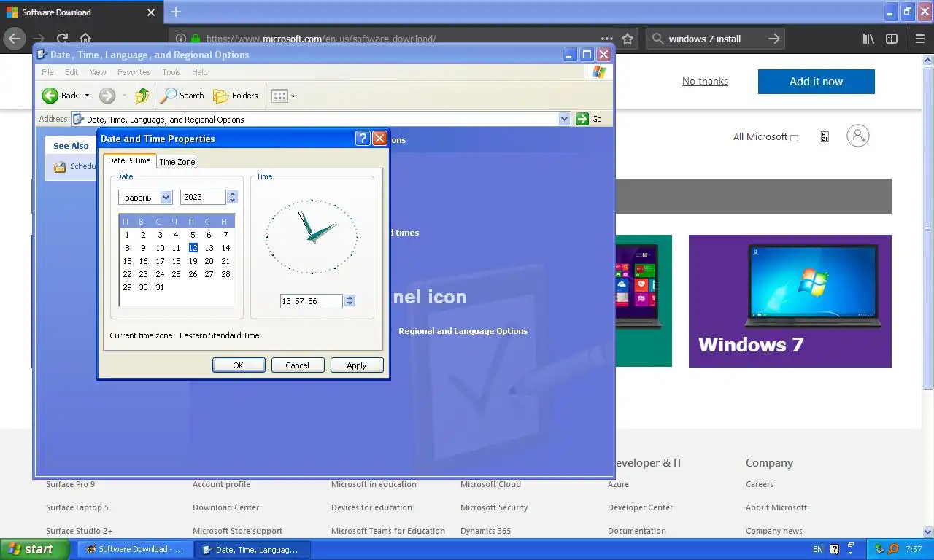Open the Windows start button
This screenshot has width=934, height=560.
[x=35, y=549]
